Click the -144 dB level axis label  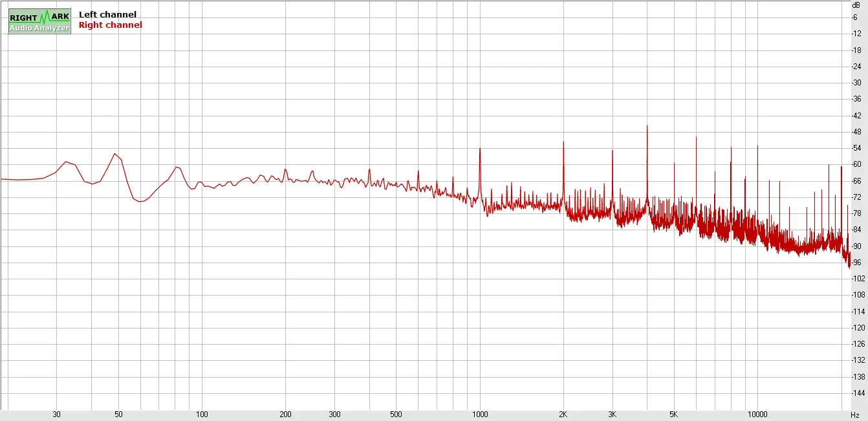pyautogui.click(x=854, y=393)
